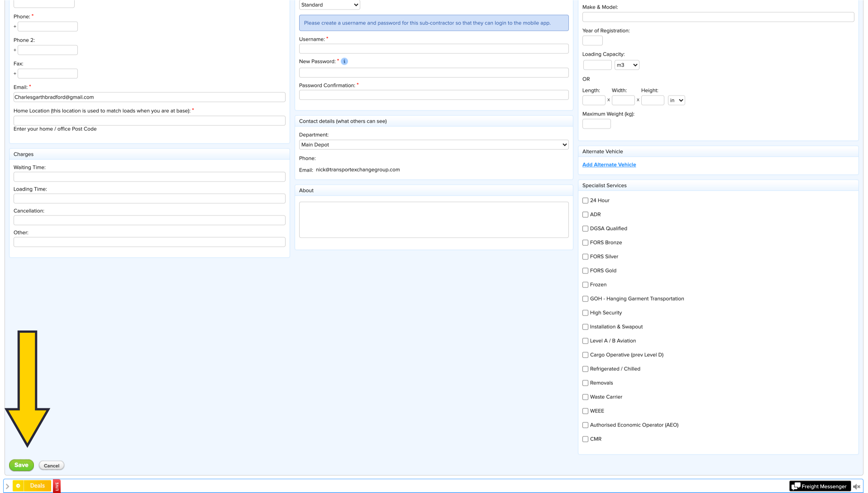This screenshot has height=493, width=868.
Task: Open dimensions unit 'in' dropdown
Action: coord(676,101)
